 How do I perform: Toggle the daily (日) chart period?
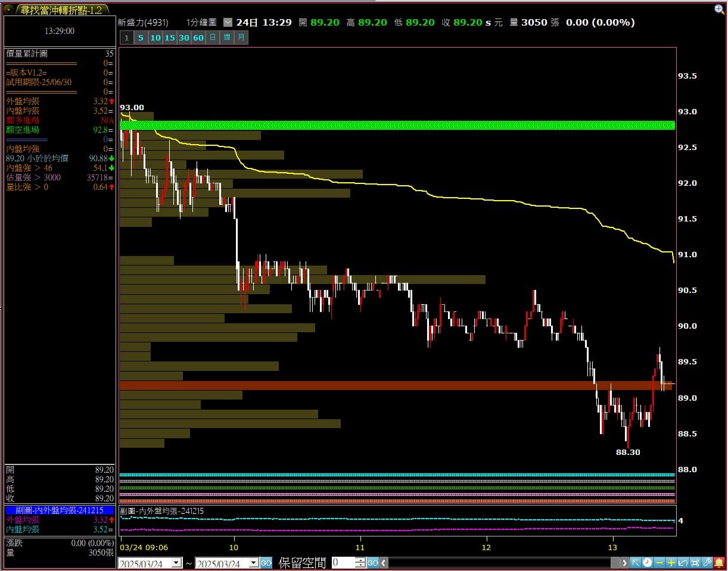(x=212, y=38)
